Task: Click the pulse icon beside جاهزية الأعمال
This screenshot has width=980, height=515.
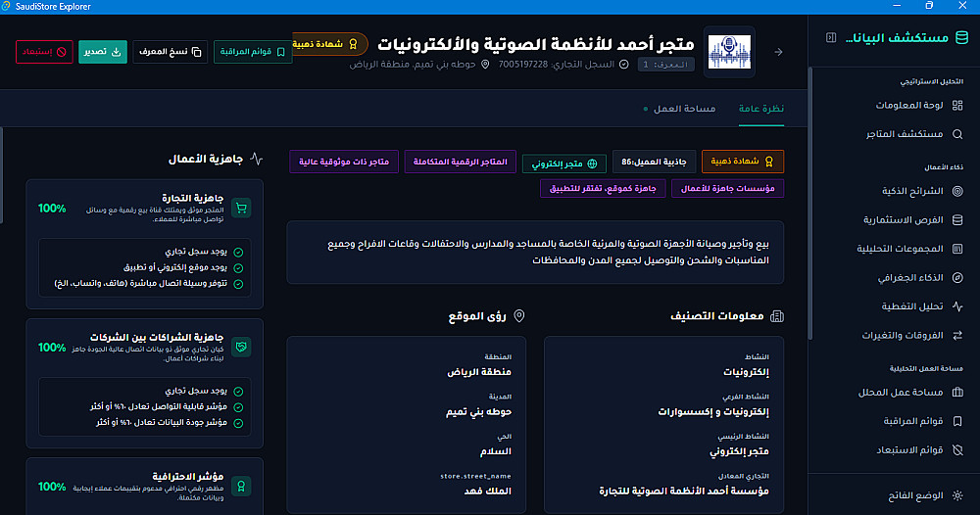Action: point(256,160)
